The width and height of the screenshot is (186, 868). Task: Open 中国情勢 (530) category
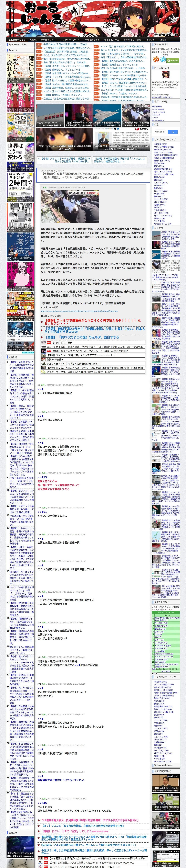[160, 144]
